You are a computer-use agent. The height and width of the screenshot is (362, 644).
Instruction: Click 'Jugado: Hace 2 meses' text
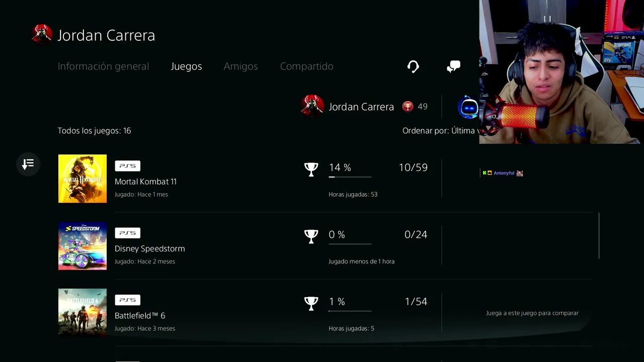coord(145,261)
